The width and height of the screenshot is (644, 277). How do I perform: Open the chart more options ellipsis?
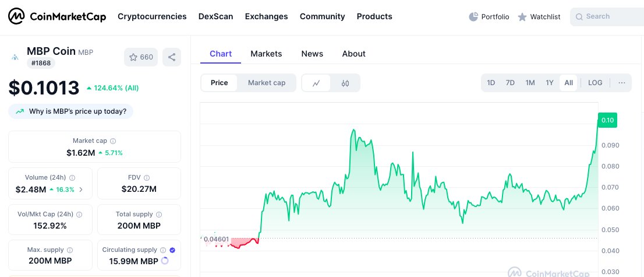tap(622, 83)
